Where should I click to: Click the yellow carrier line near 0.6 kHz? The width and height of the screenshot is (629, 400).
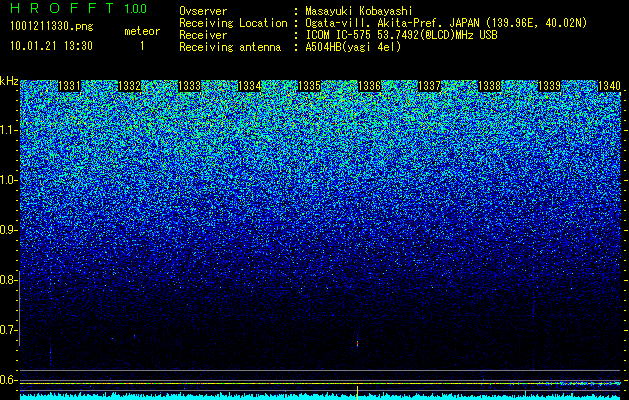321,384
